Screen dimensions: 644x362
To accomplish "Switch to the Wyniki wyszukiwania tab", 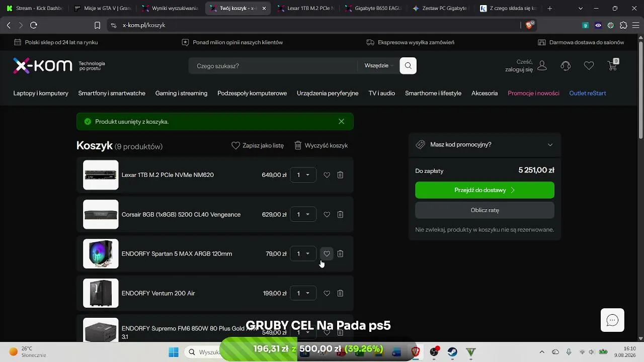I will [170, 9].
